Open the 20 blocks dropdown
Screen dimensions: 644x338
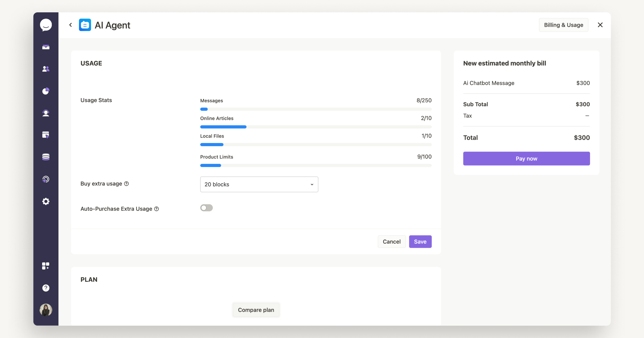[x=259, y=184]
